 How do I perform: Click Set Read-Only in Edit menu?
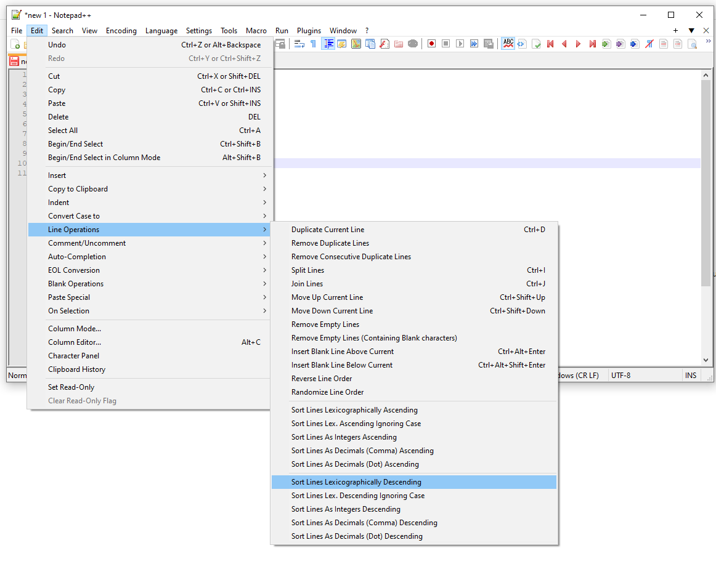pyautogui.click(x=149, y=387)
